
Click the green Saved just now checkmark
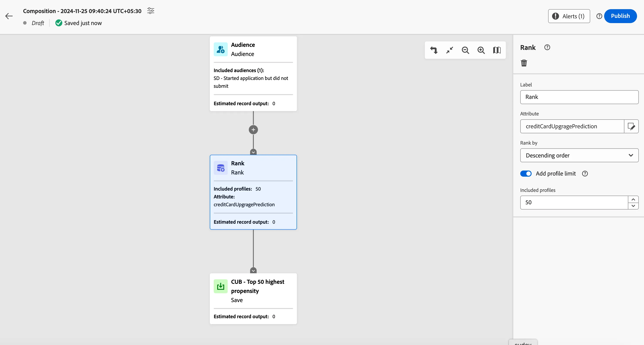[59, 23]
